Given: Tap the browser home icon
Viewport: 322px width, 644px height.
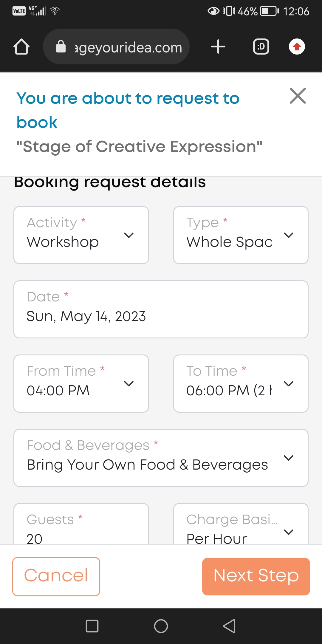Looking at the screenshot, I should [x=21, y=47].
